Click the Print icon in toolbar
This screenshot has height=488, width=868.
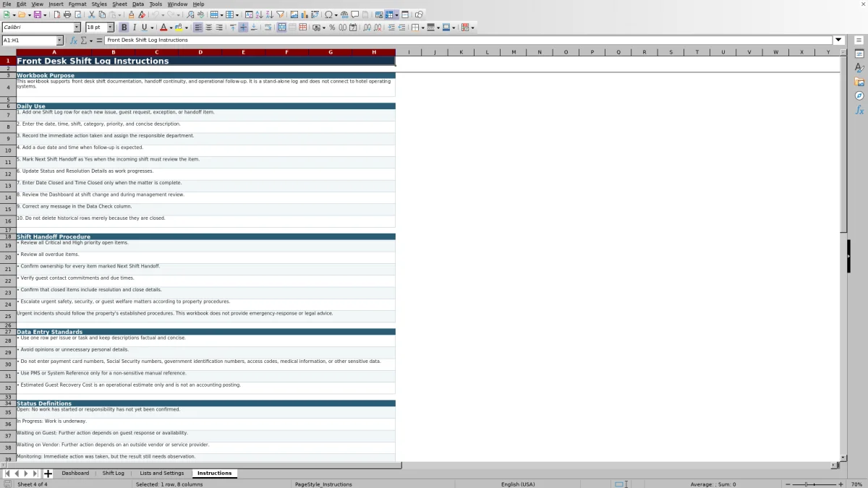pyautogui.click(x=67, y=14)
